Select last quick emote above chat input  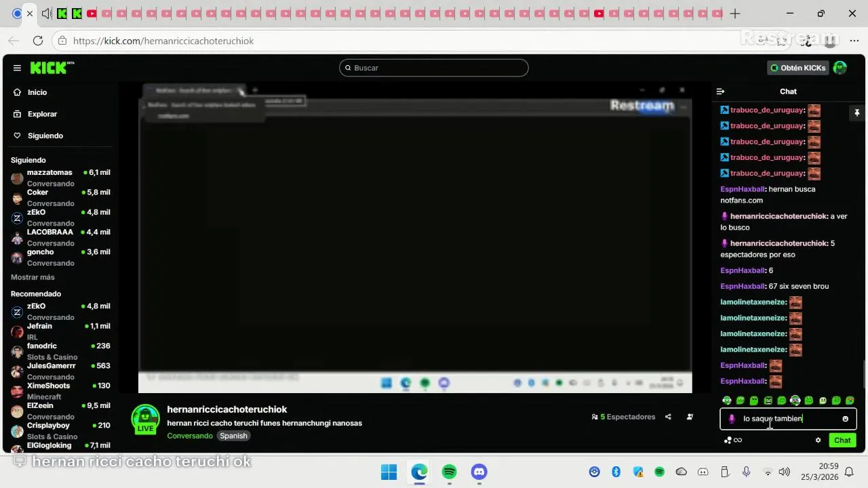pos(850,401)
